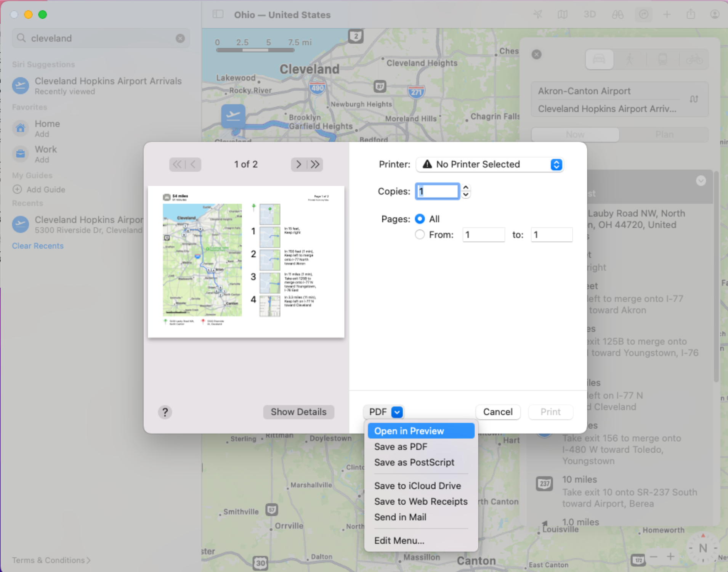This screenshot has width=728, height=572.
Task: Clear the cleveland search text
Action: (x=180, y=38)
